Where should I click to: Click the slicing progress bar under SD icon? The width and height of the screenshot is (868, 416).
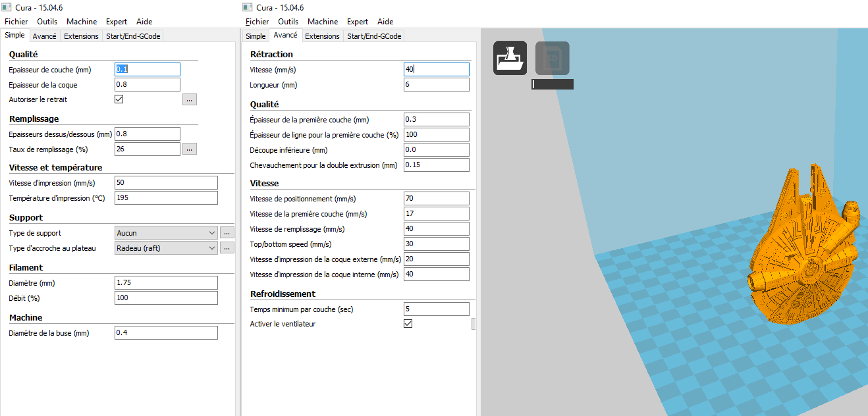point(553,84)
